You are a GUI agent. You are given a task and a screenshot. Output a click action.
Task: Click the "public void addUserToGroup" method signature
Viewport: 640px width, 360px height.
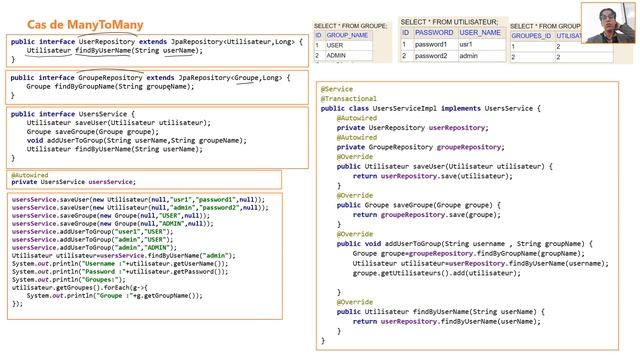click(464, 244)
